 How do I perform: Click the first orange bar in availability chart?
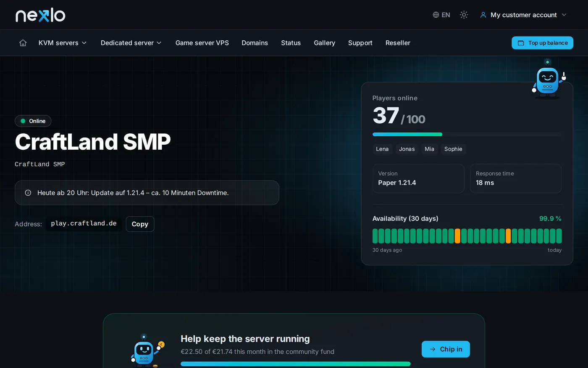[x=457, y=236]
